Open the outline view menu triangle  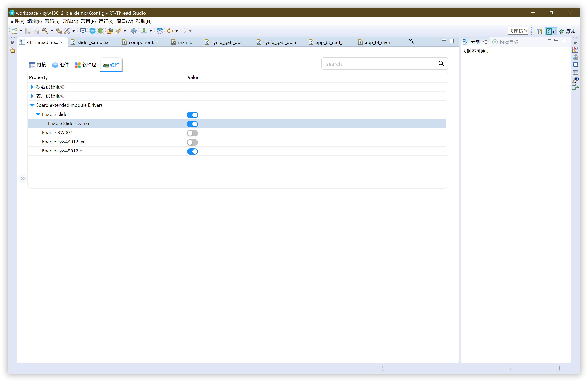pyautogui.click(x=549, y=40)
